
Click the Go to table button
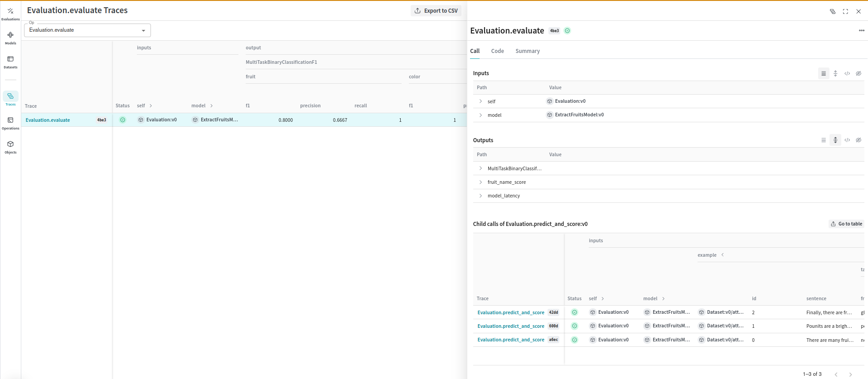click(x=846, y=224)
